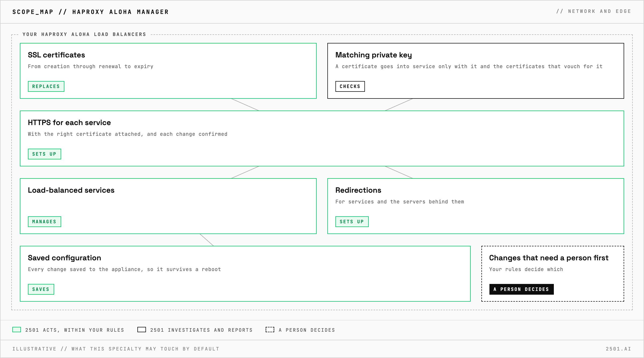Click 'Every change saved to the appliance' description
The width and height of the screenshot is (644, 358).
[x=125, y=269]
